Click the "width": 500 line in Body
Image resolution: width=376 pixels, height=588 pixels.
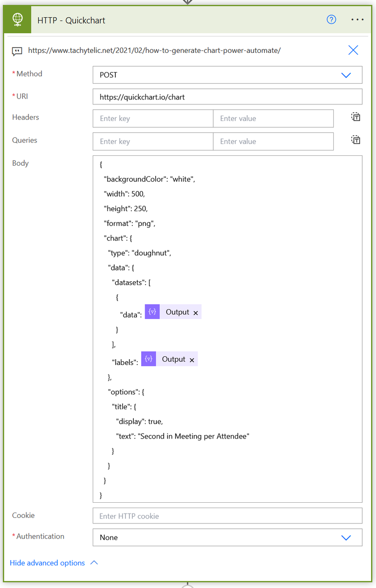click(124, 194)
